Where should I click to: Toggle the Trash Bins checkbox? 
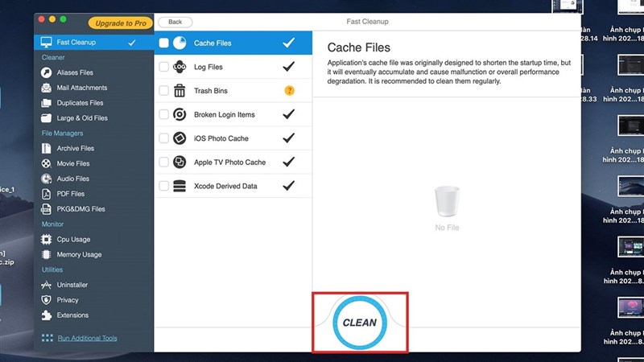click(163, 90)
